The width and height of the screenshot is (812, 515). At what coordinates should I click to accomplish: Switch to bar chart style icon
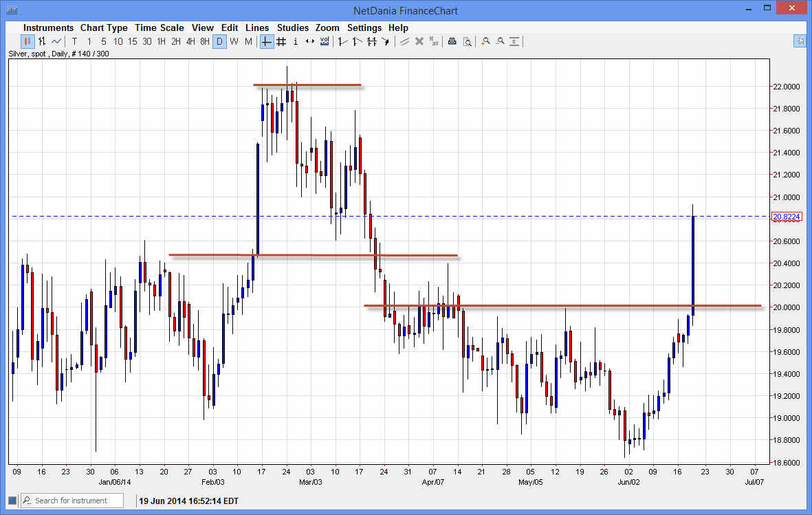pos(41,41)
